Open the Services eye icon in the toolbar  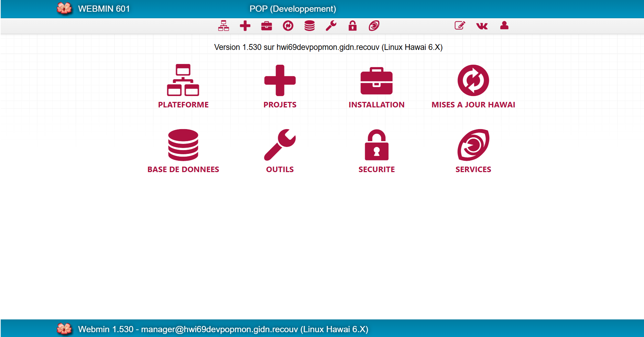pyautogui.click(x=374, y=25)
